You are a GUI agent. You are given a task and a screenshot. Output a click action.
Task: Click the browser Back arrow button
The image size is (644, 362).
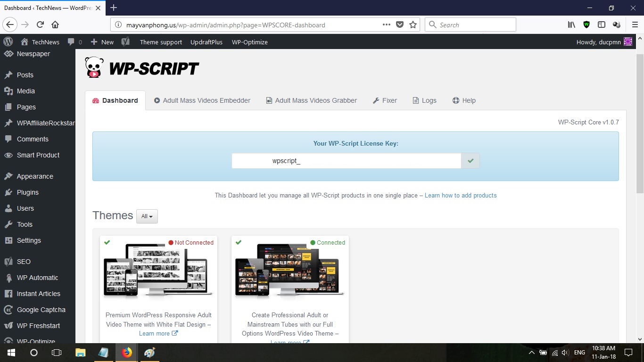pyautogui.click(x=10, y=25)
